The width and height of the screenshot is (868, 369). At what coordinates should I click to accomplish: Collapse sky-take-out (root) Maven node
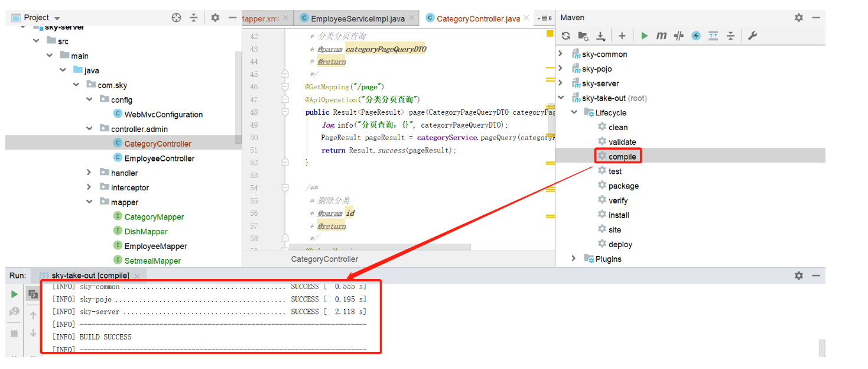[560, 98]
